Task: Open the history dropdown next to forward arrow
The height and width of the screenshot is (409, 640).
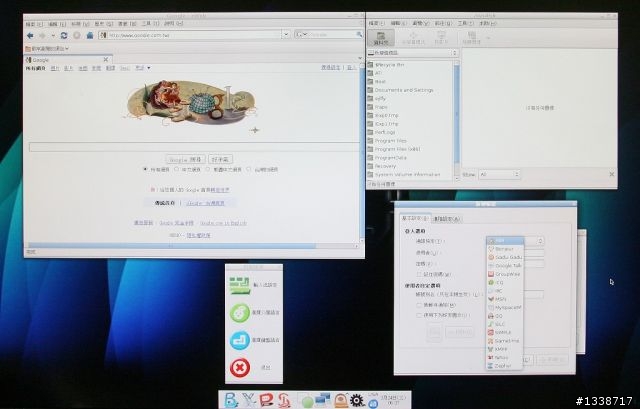Action: (x=53, y=36)
